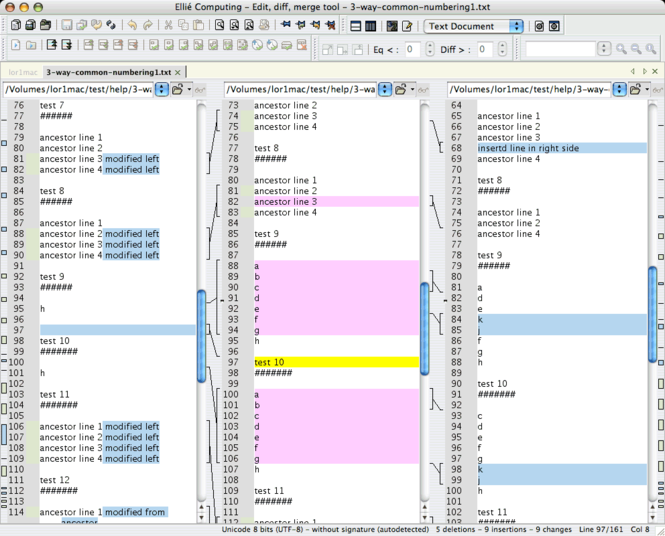
Task: Click the first find magnifier toolbar icon
Action: pos(219,26)
